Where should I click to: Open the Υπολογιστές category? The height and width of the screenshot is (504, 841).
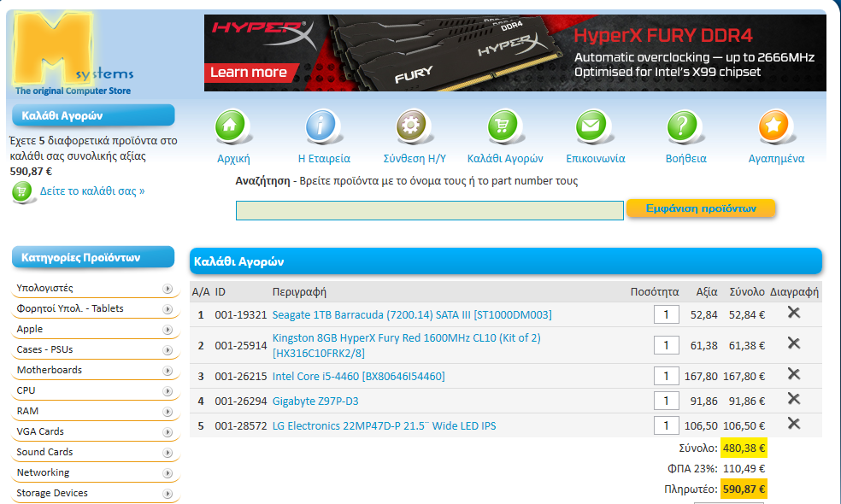pos(44,288)
